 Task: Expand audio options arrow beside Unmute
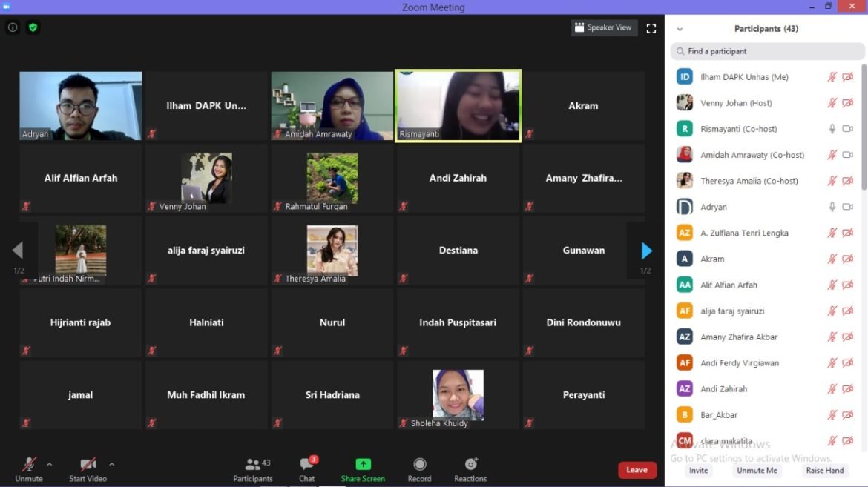coord(50,464)
